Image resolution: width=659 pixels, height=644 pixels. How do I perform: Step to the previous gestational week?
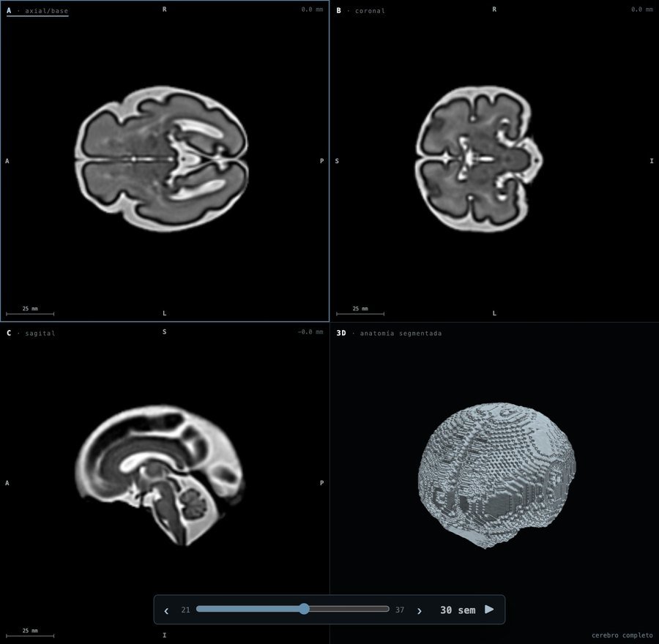(x=166, y=610)
